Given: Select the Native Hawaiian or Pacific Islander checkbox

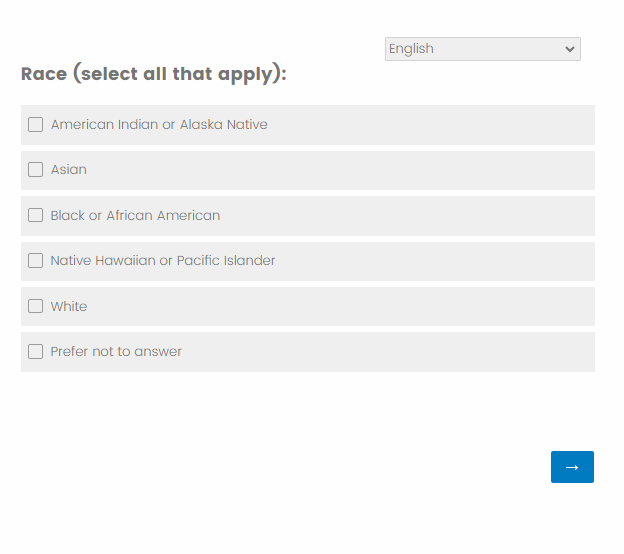Looking at the screenshot, I should (36, 261).
